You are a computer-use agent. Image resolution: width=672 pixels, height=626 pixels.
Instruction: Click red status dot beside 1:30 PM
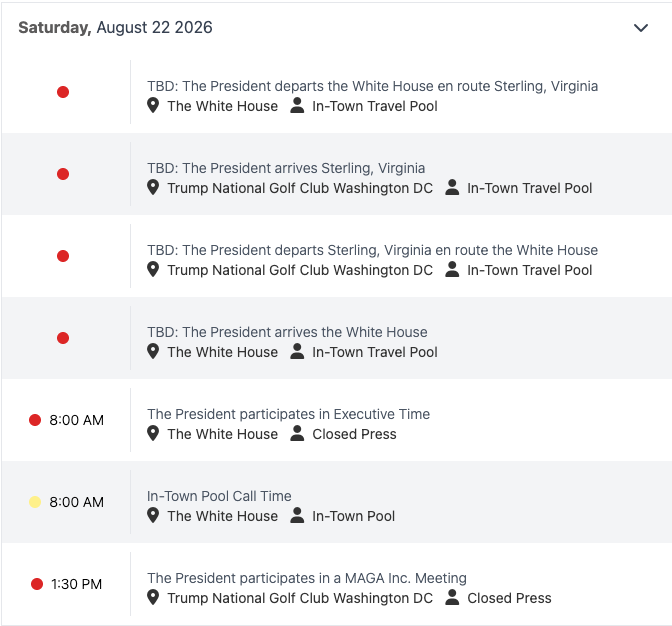pyautogui.click(x=37, y=584)
